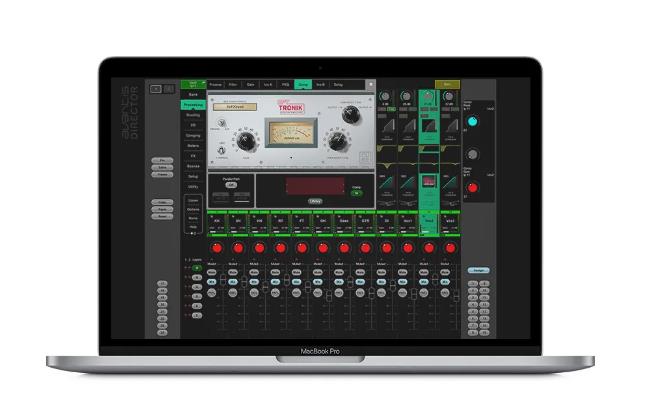Click the Bass channel fader cap
The image size is (645, 420).
pos(350,282)
